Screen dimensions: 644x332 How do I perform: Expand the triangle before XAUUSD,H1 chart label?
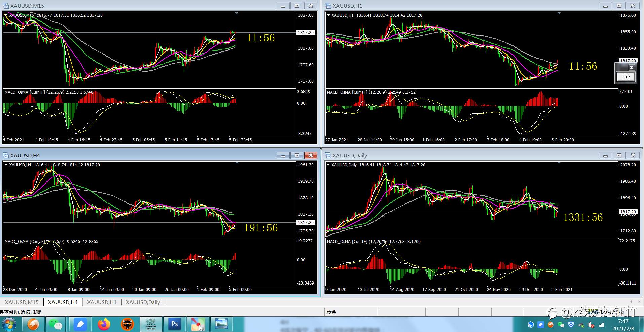coord(328,15)
